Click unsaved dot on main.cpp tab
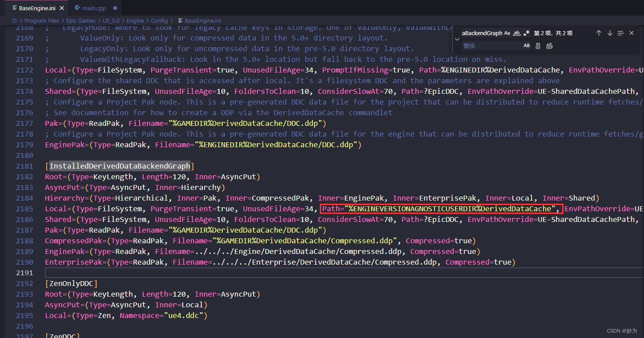Screen dimensions: 644x338 pos(115,8)
